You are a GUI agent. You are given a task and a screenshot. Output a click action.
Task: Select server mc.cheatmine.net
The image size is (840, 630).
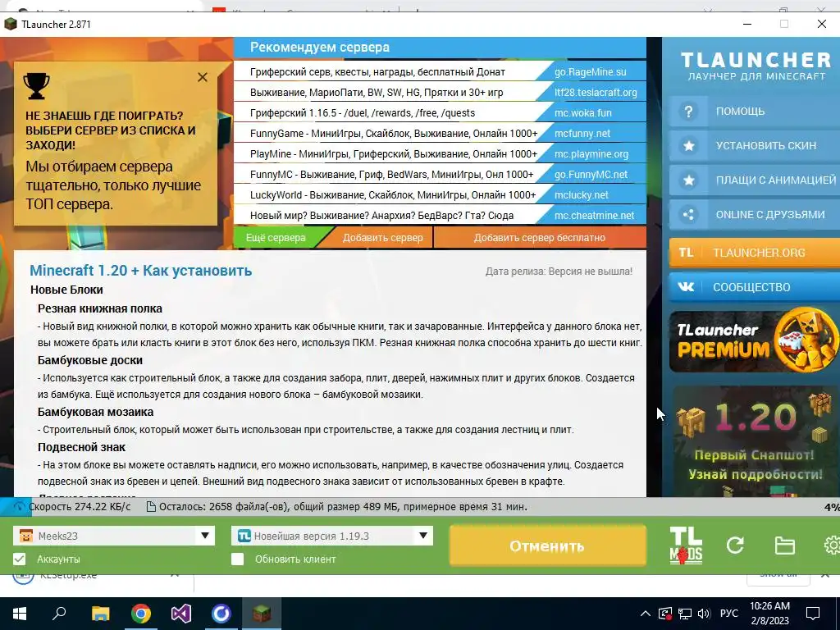click(594, 216)
